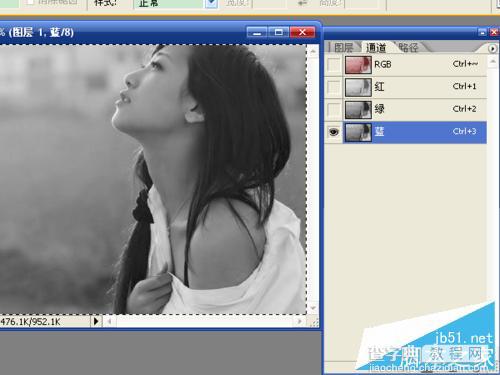This screenshot has height=375, width=500.
Task: Minimize the Channels palette window
Action: coord(482,32)
